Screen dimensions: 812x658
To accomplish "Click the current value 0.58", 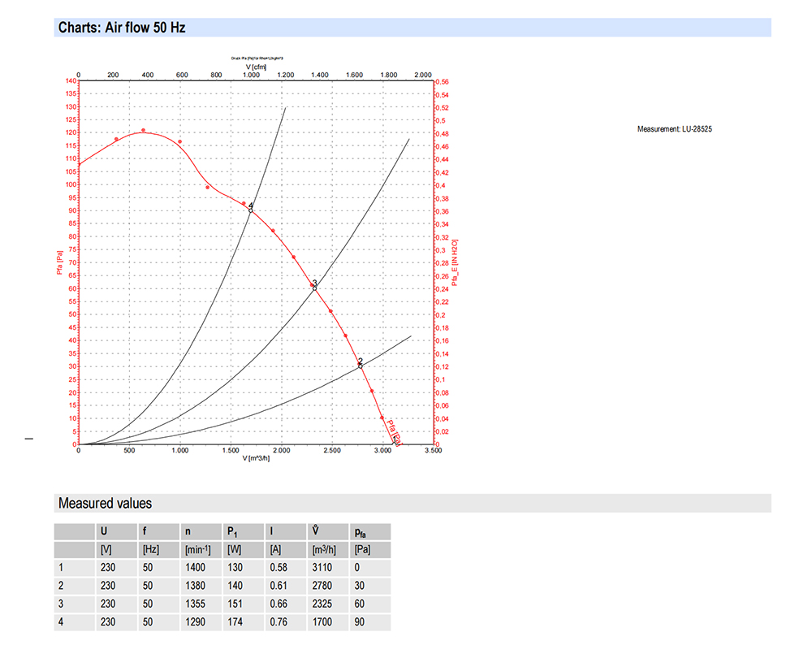I will tap(279, 567).
